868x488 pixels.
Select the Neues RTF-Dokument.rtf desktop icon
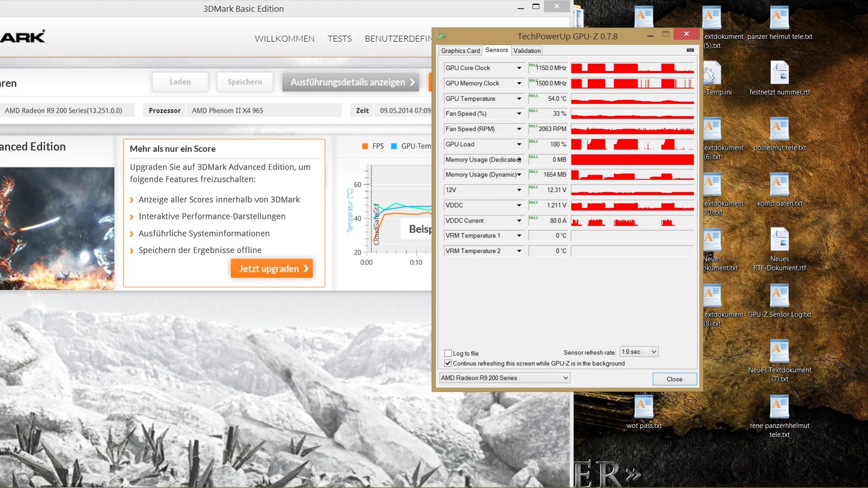pos(779,250)
